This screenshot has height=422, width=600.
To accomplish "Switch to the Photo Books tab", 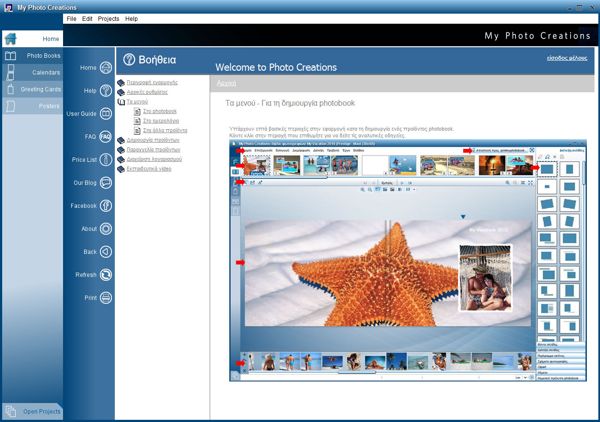I will point(42,56).
